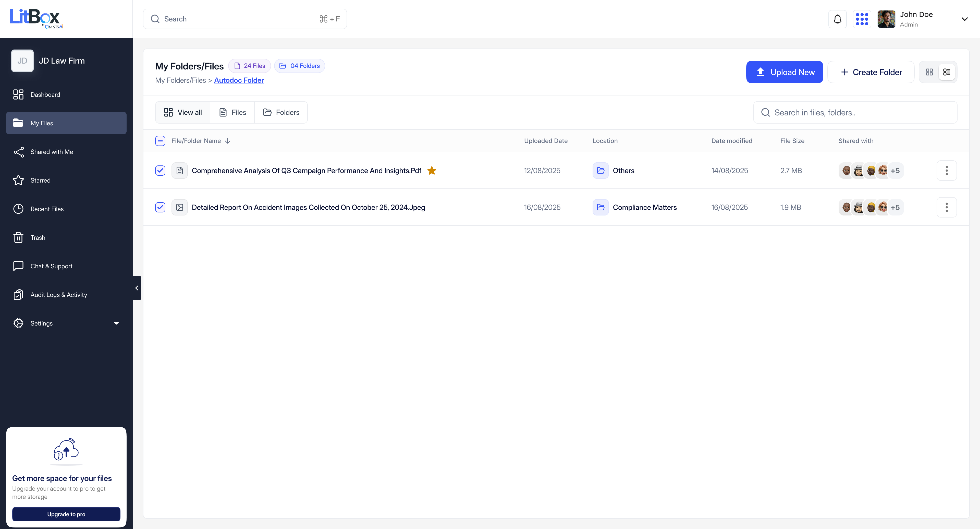This screenshot has height=529, width=980.
Task: Click My Folders/Files breadcrumb root
Action: (x=180, y=80)
